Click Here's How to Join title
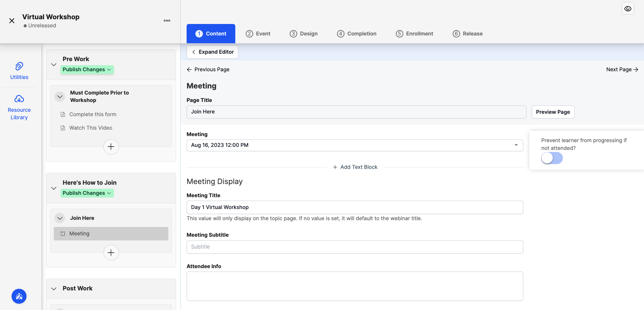 [x=90, y=183]
